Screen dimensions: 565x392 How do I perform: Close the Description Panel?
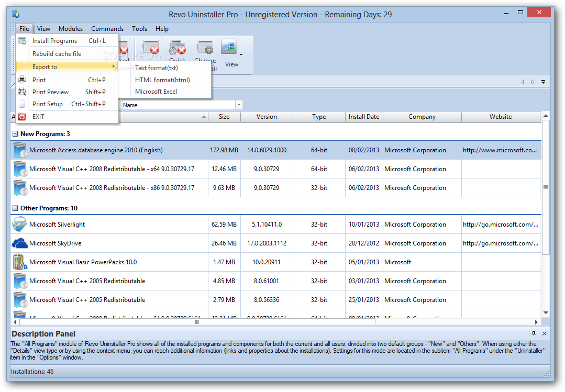544,333
